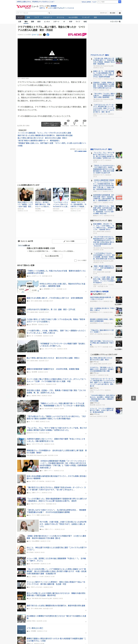Click コメントを書く button
138x644 pixels.
coord(69,241)
